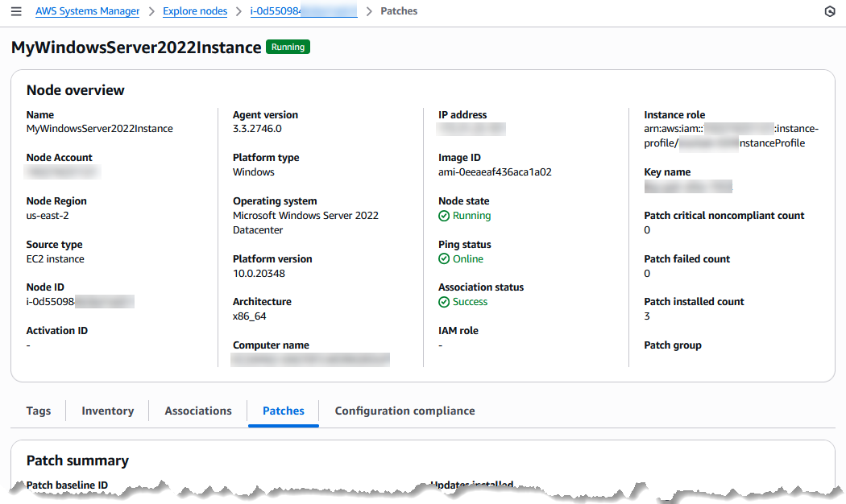Open the hamburger navigation menu
This screenshot has height=504, width=846.
tap(15, 10)
